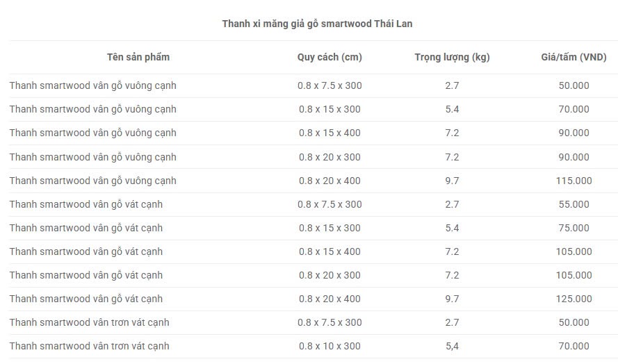The height and width of the screenshot is (364, 618).
Task: Click vân trơn row's "0.8 x 7.5 x 300" cell
Action: 330,322
